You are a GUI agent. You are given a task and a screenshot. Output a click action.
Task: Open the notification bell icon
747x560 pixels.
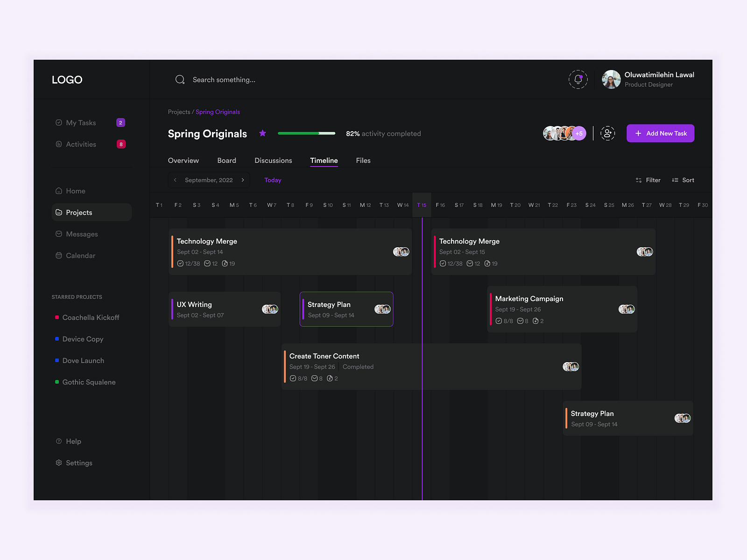click(x=578, y=79)
